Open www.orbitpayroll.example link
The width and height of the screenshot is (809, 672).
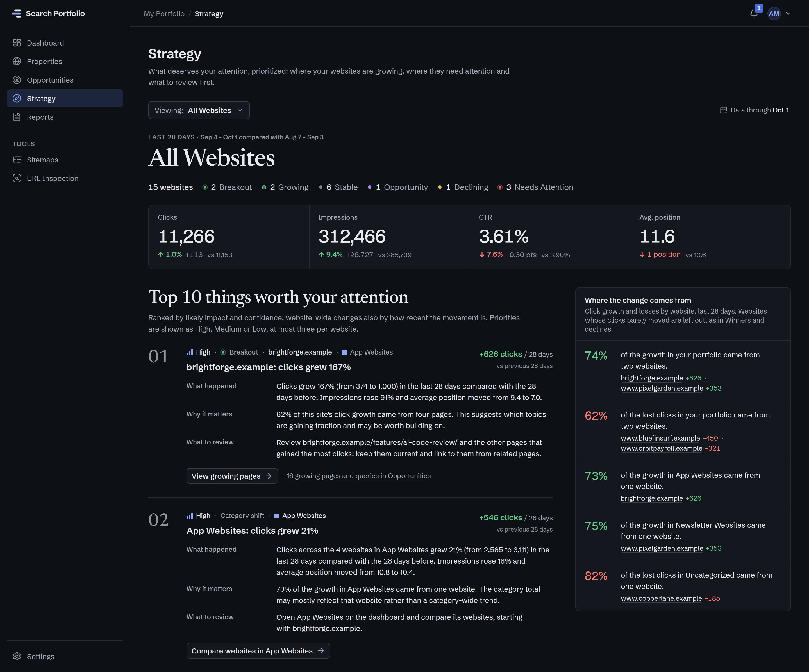click(661, 448)
